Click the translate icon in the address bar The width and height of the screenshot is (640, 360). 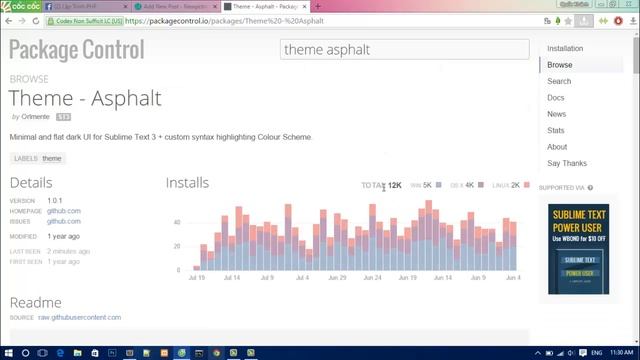coord(547,21)
